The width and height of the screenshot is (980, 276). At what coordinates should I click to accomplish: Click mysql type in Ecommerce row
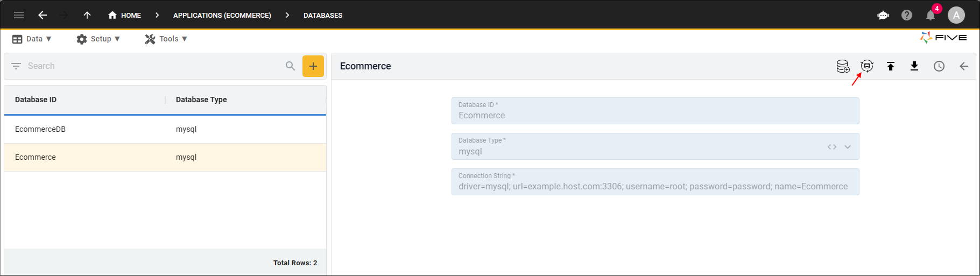coord(186,157)
